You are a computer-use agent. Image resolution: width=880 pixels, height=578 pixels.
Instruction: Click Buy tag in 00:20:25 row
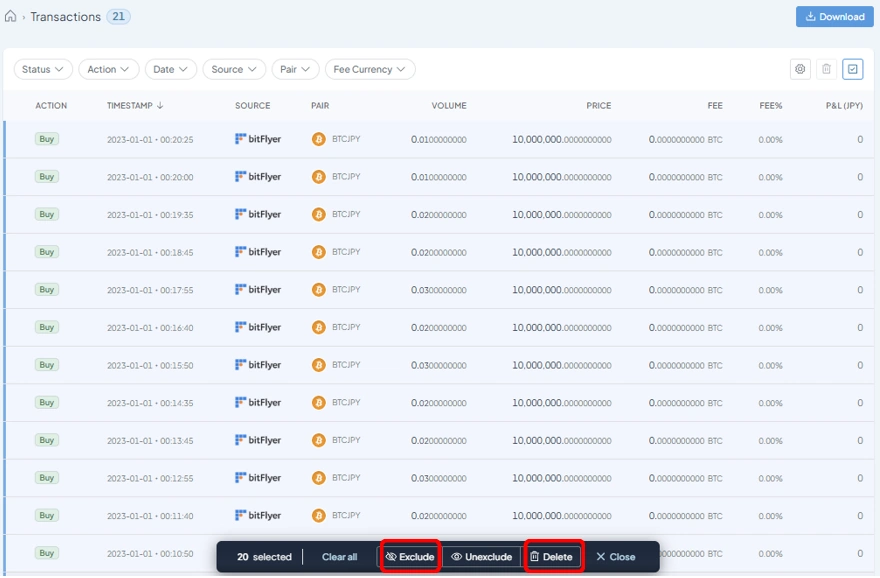coord(47,139)
